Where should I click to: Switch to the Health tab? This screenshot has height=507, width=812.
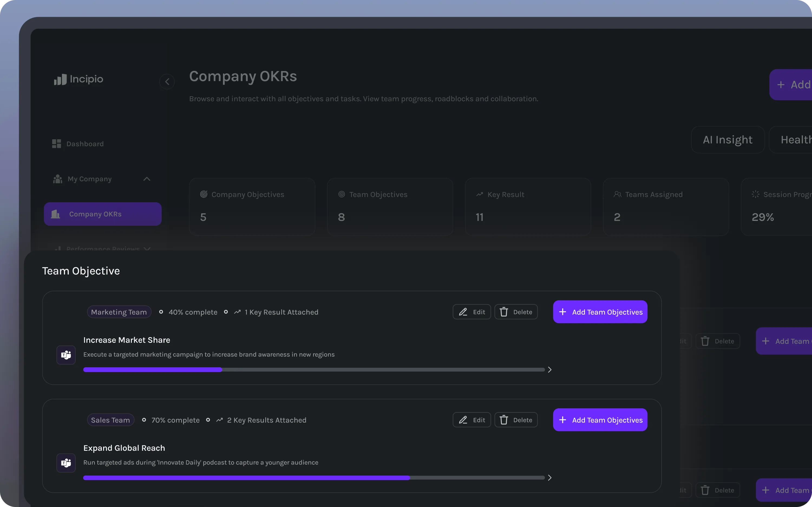point(795,140)
